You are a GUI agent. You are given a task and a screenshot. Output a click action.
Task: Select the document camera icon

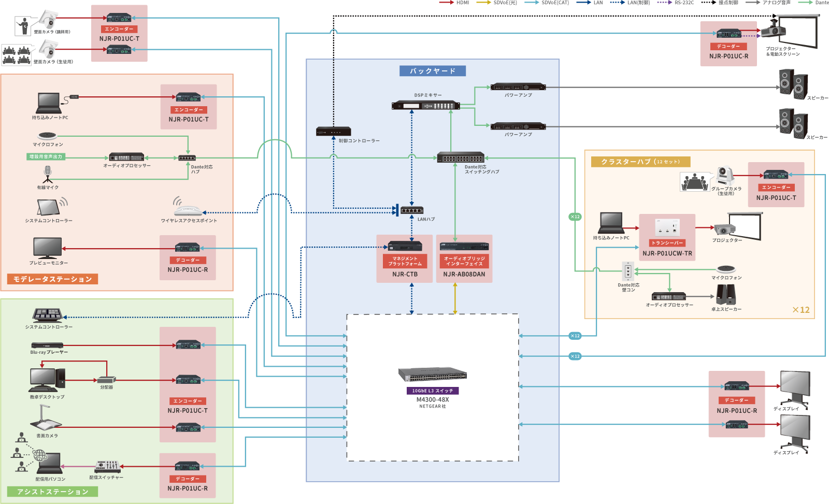46,419
